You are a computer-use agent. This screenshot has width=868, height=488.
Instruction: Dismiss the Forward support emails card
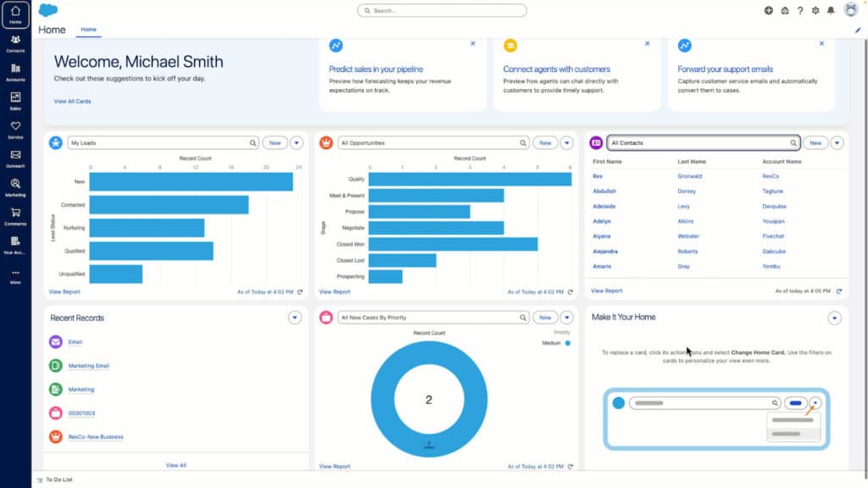821,43
